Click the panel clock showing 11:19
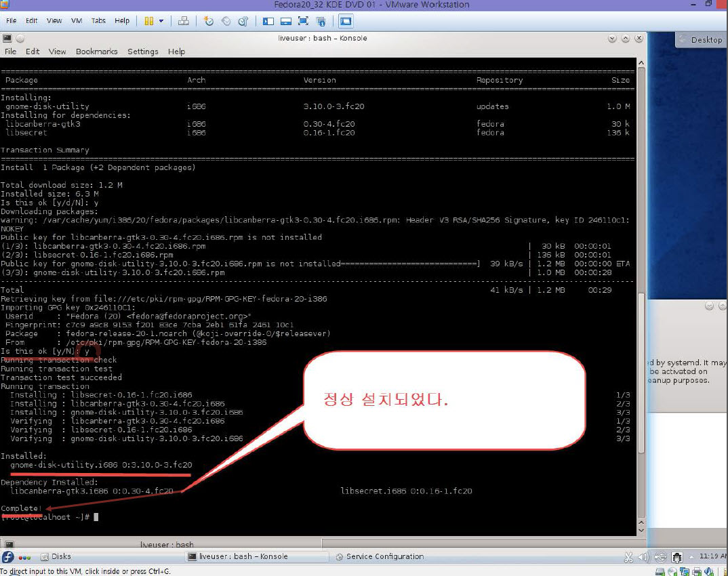Image resolution: width=728 pixels, height=576 pixels. click(712, 556)
